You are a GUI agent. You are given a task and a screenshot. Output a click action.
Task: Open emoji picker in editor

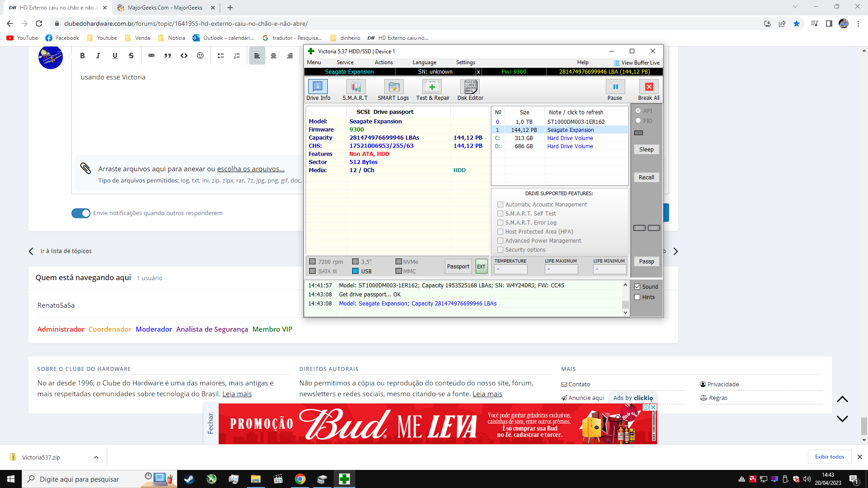200,56
